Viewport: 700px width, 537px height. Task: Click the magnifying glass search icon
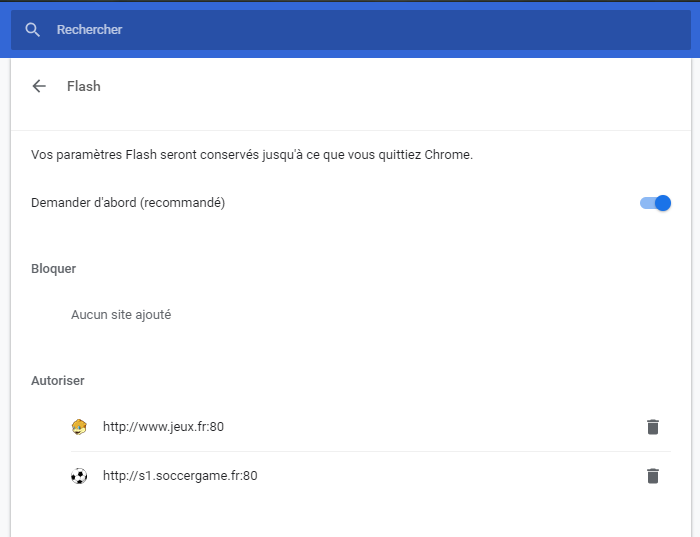click(33, 30)
